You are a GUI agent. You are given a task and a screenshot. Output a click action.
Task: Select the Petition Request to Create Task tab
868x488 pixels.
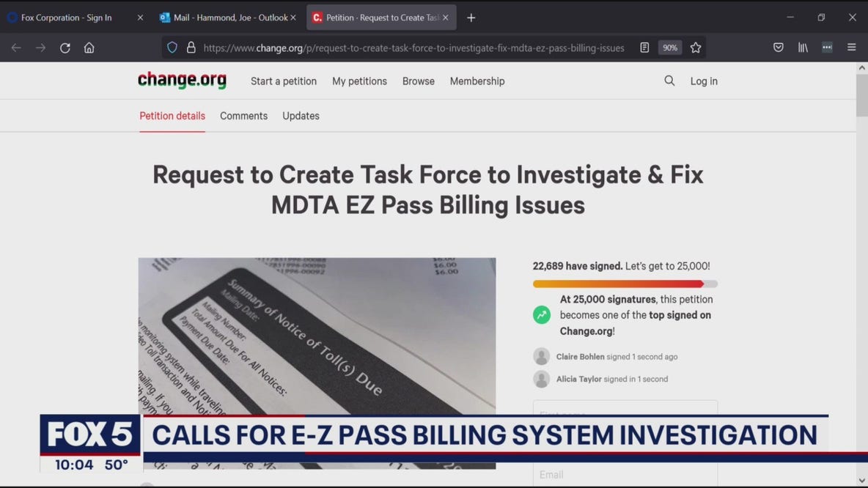[x=381, y=18]
